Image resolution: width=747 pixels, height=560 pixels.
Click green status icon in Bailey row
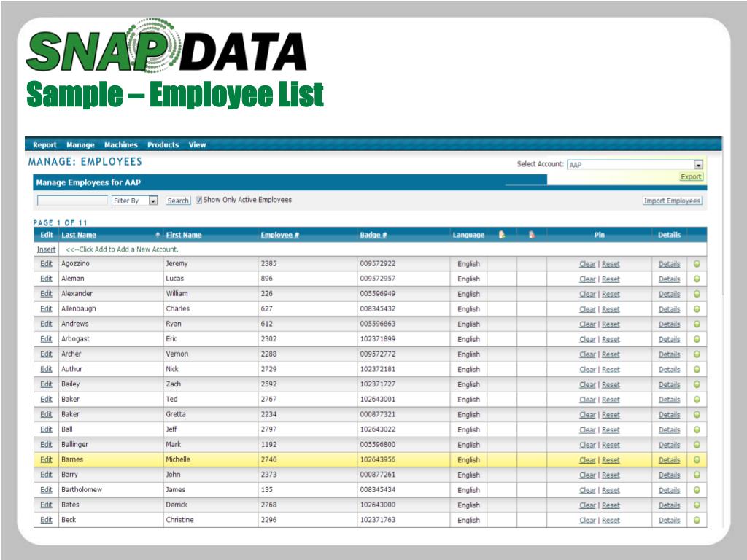(x=697, y=384)
